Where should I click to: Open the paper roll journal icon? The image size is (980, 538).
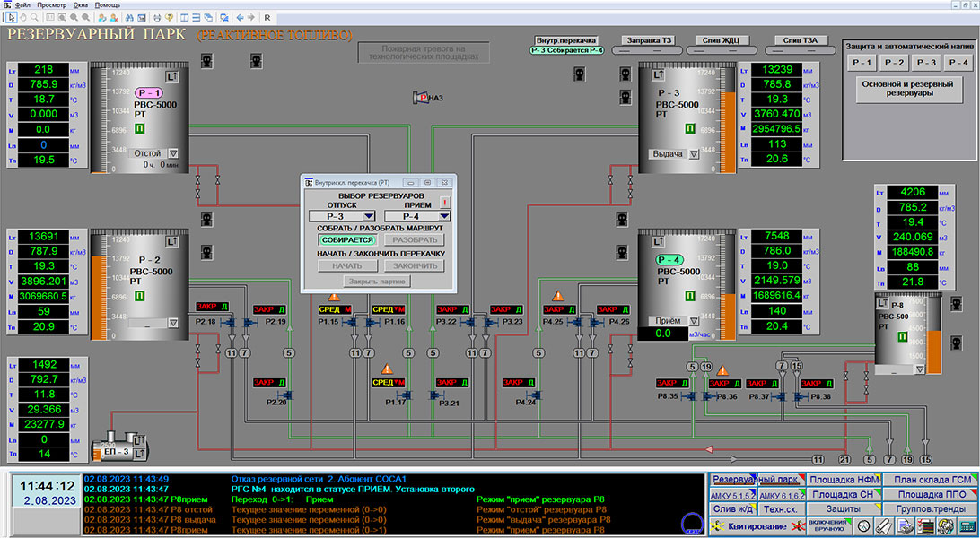click(x=884, y=526)
